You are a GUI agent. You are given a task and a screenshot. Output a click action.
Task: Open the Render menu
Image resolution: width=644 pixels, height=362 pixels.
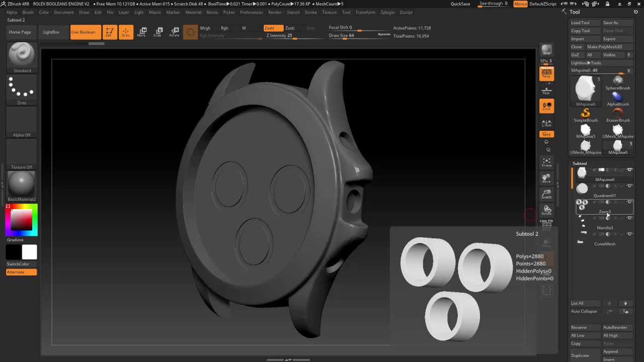(x=275, y=12)
